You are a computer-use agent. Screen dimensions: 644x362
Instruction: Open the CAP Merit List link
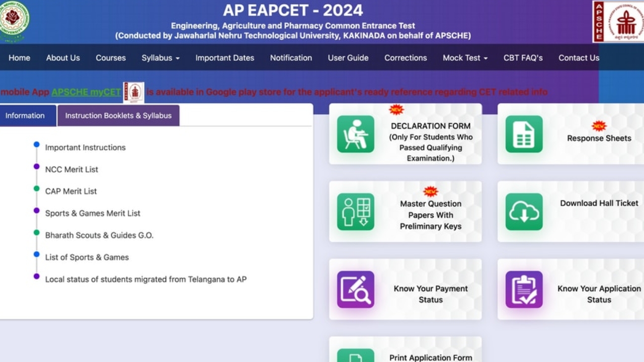[71, 191]
